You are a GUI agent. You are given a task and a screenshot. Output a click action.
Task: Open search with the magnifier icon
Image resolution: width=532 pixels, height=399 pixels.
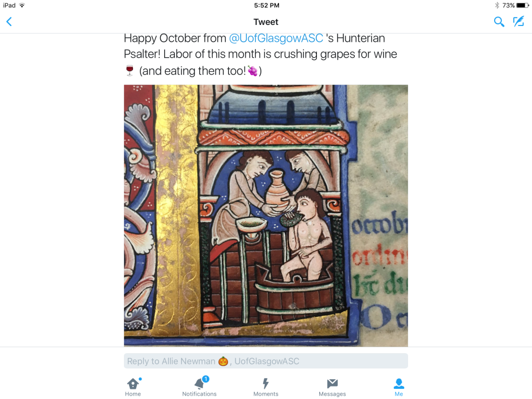point(499,22)
